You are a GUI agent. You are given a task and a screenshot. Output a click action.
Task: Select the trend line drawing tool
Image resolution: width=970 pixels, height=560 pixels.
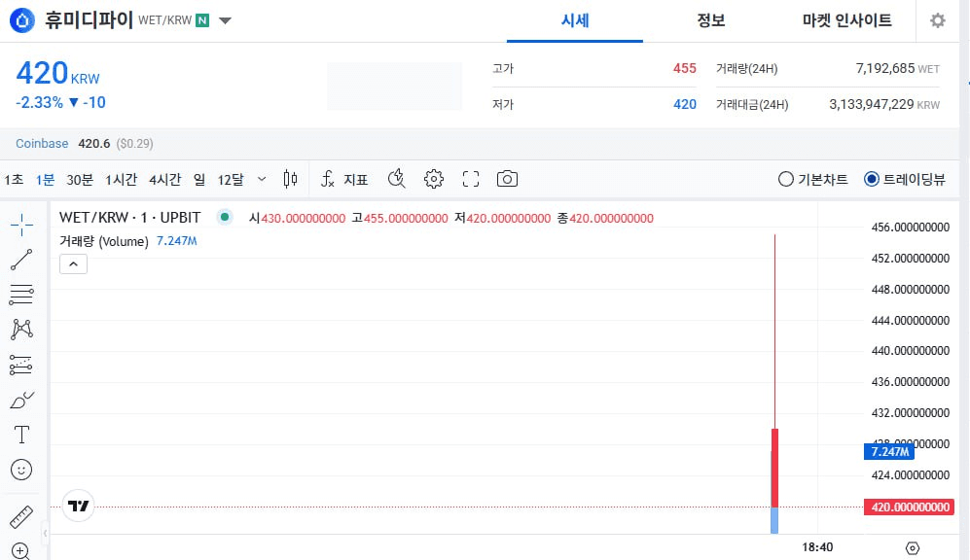coord(21,260)
